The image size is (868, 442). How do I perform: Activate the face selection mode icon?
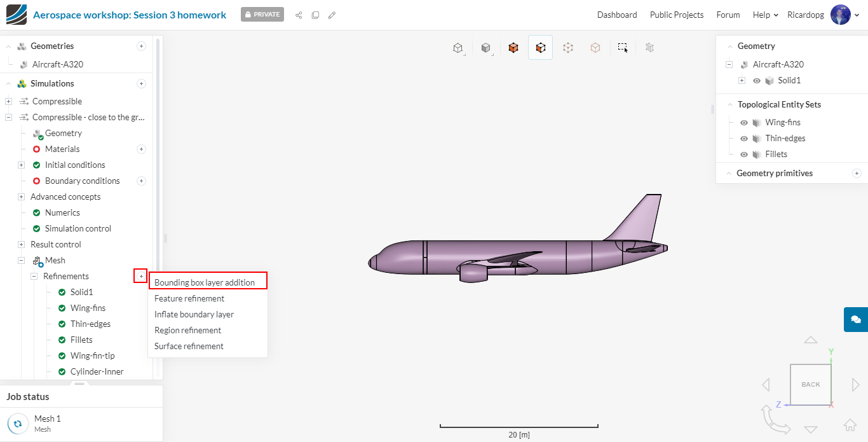pos(540,48)
